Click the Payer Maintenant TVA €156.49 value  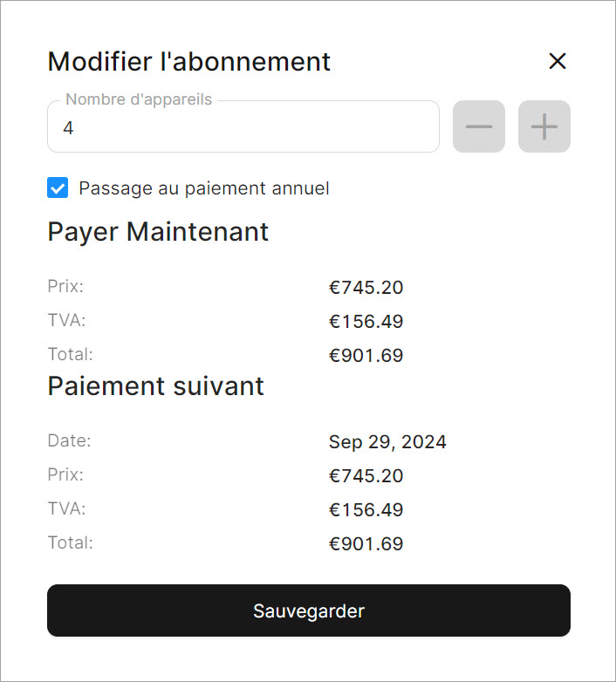point(366,322)
